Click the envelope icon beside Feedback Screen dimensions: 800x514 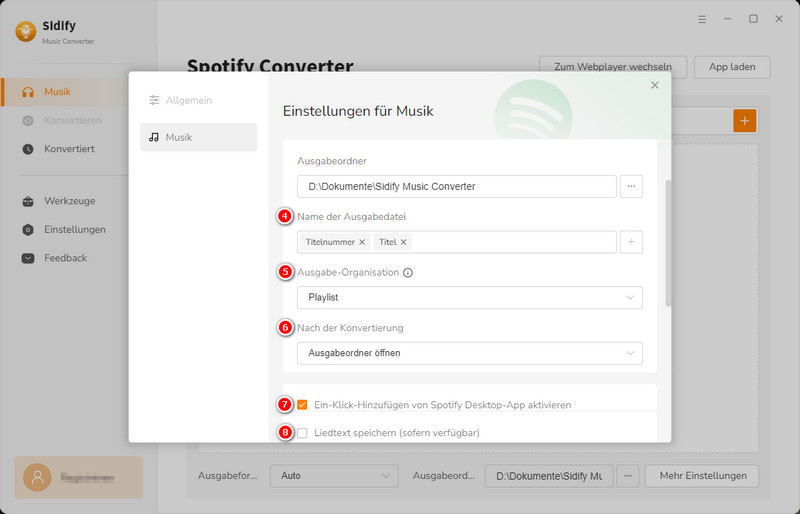pos(28,258)
